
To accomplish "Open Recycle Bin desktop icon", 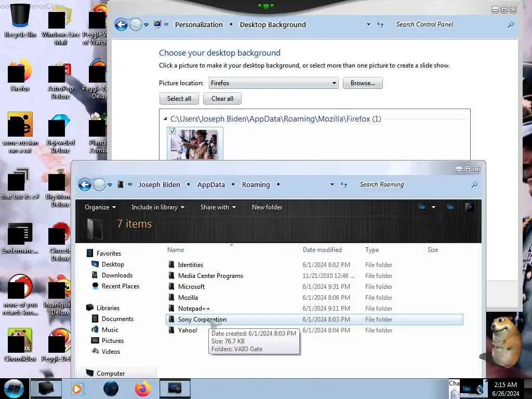I will [x=20, y=20].
